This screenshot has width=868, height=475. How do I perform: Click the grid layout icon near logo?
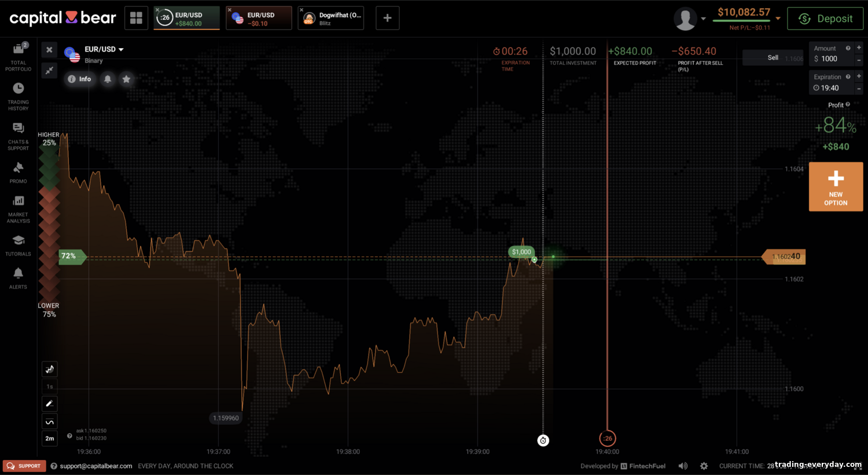click(136, 18)
